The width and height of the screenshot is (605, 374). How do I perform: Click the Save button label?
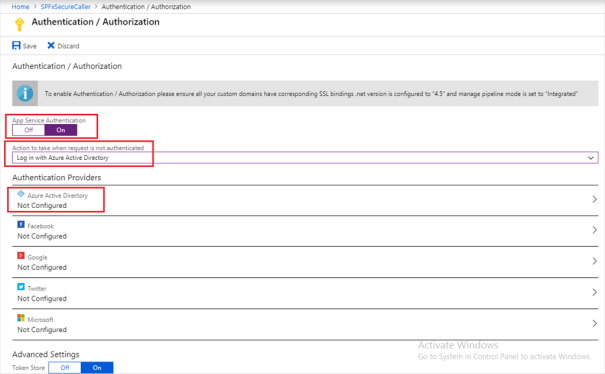(x=30, y=46)
